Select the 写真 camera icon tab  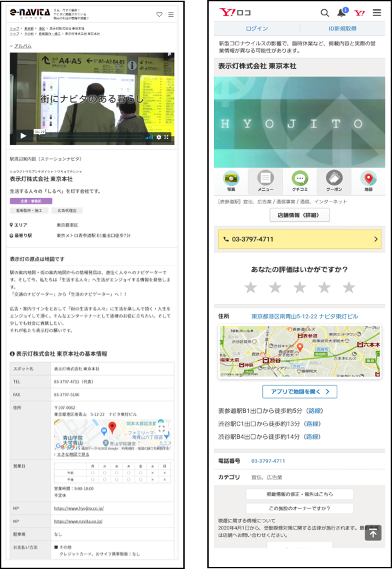tap(231, 181)
